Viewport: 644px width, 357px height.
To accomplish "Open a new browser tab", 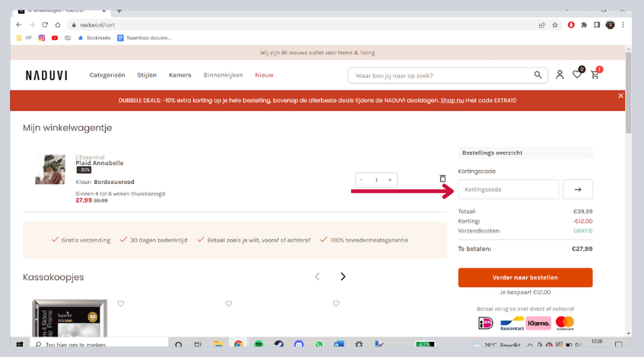I will [x=119, y=11].
